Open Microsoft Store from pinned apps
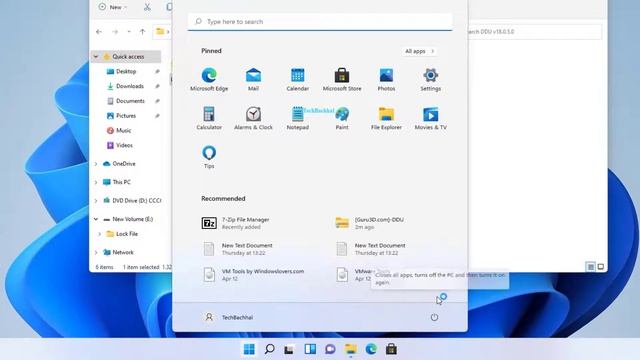 [x=342, y=80]
